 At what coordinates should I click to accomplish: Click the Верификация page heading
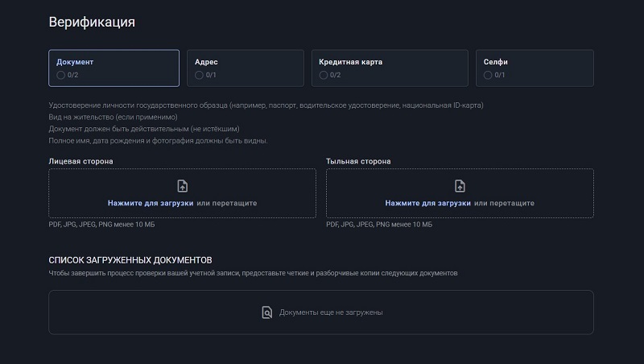click(92, 22)
